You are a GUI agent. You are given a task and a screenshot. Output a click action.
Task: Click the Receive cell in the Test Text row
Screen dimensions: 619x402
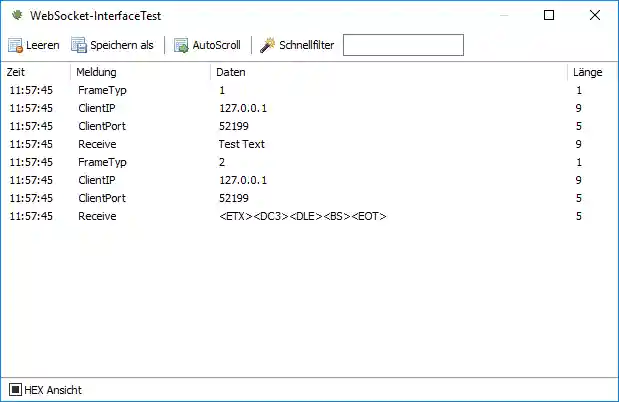coord(97,144)
